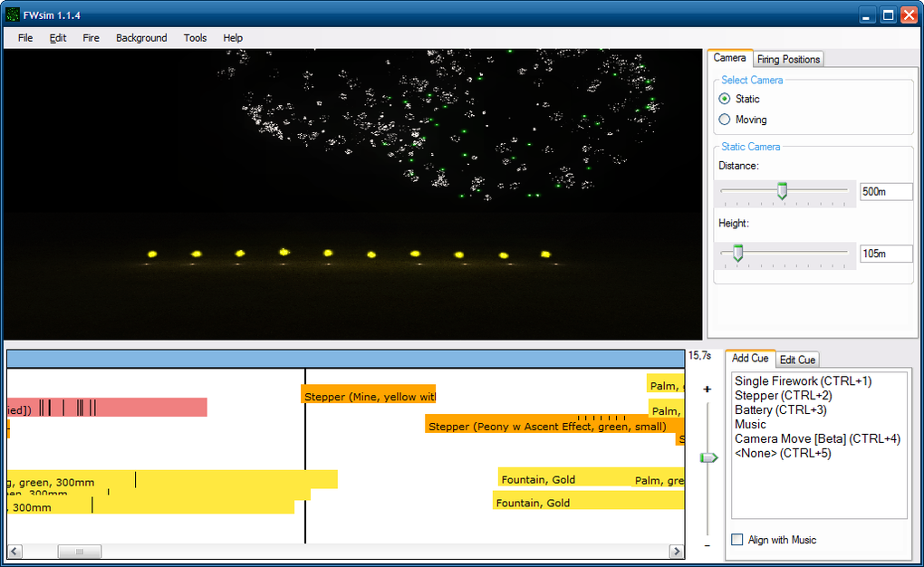Viewport: 924px width, 567px height.
Task: Open the Fire menu
Action: tap(91, 38)
